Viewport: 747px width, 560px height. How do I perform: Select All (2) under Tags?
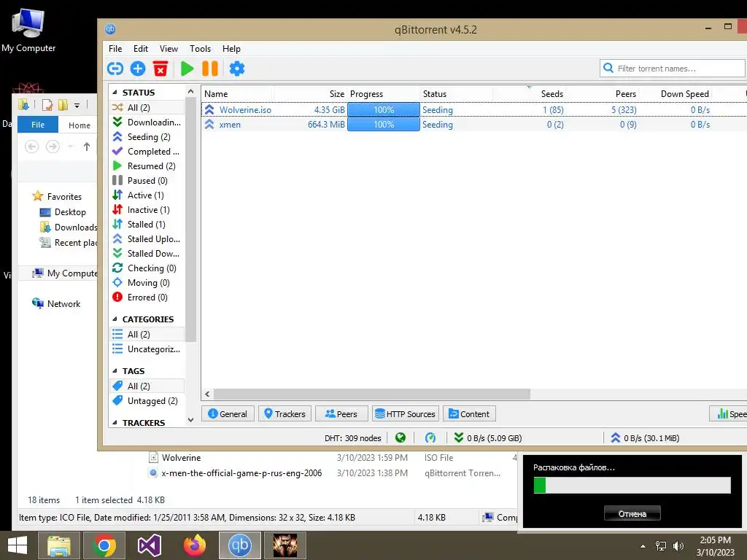147,386
